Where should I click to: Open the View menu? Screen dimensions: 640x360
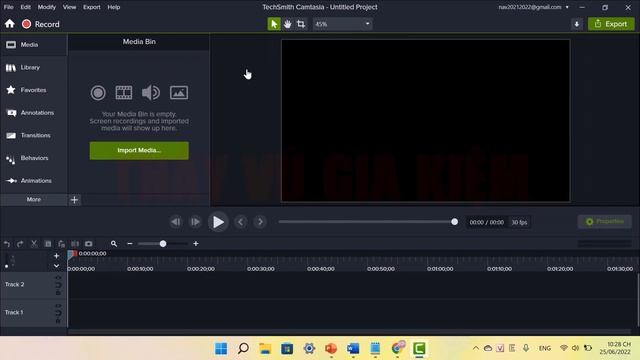click(x=69, y=7)
